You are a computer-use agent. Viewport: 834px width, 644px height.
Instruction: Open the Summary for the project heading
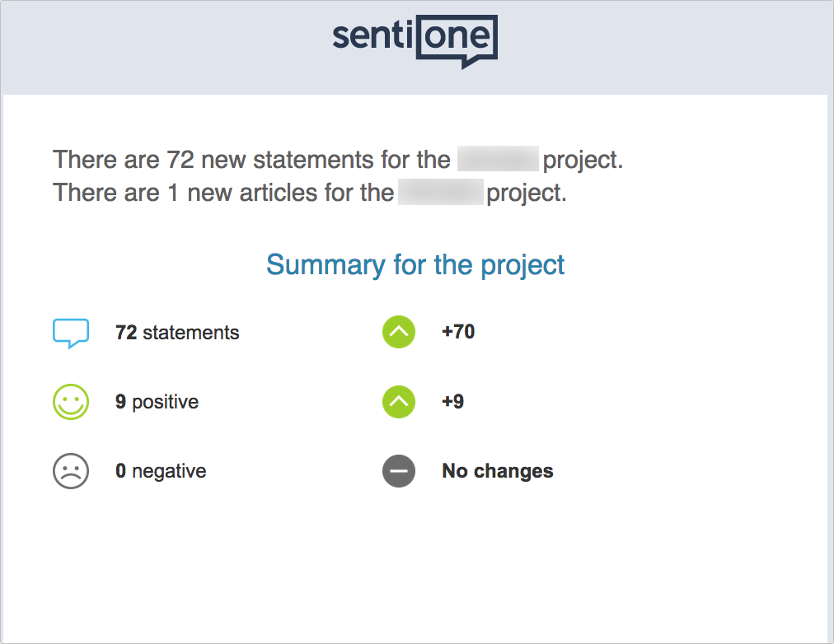point(415,265)
